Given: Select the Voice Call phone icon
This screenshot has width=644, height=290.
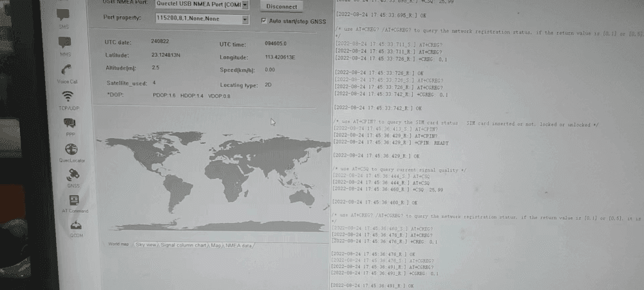Looking at the screenshot, I should (66, 70).
